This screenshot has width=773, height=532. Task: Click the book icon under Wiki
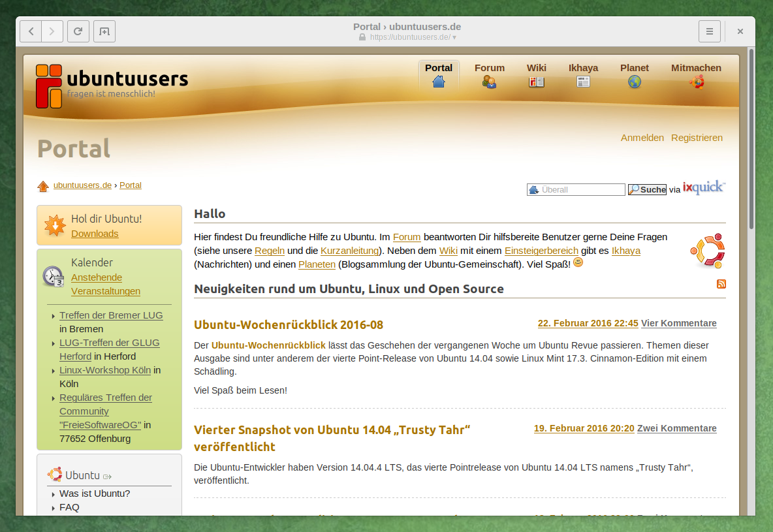537,82
